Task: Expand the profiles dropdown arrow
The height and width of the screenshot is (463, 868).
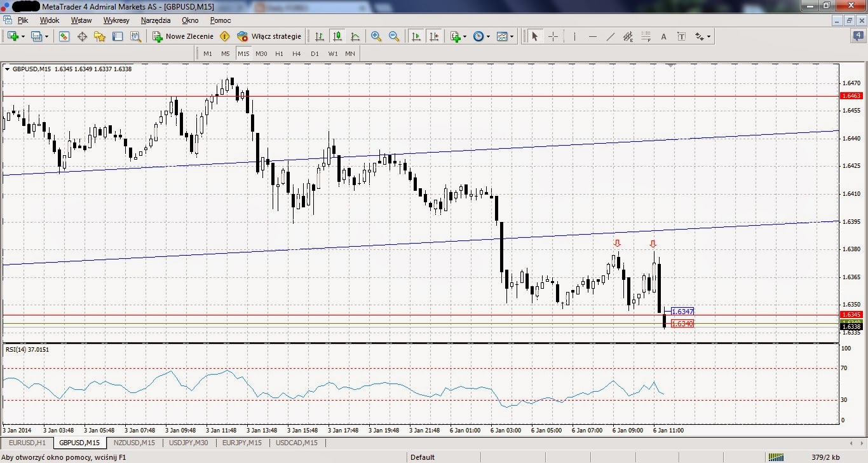Action: [x=46, y=37]
